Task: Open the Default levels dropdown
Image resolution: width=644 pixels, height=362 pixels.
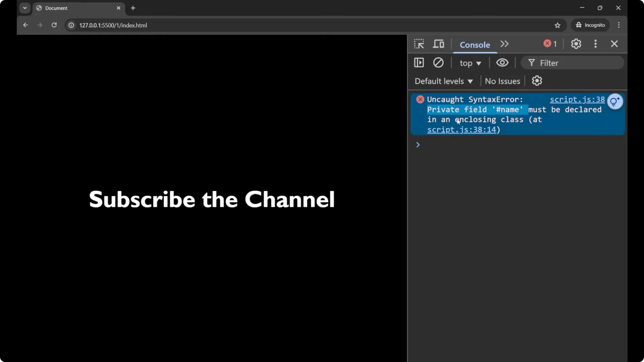Action: 443,81
